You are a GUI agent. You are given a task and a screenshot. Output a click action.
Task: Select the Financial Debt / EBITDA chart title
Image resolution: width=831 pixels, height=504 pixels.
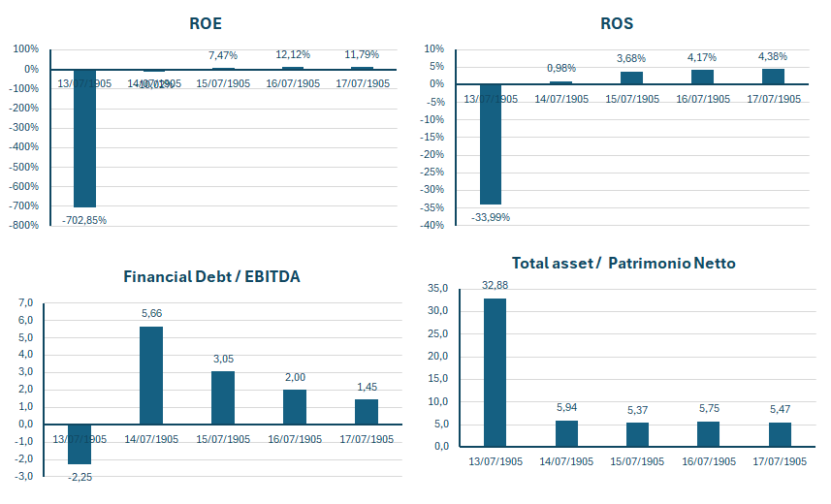pos(211,276)
